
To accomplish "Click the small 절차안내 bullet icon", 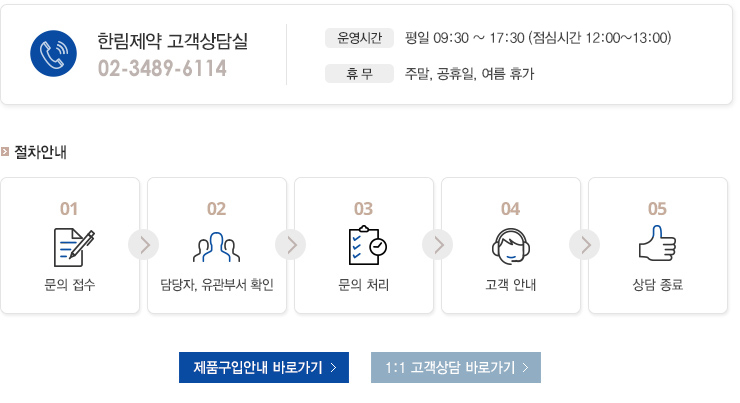I will [x=5, y=151].
